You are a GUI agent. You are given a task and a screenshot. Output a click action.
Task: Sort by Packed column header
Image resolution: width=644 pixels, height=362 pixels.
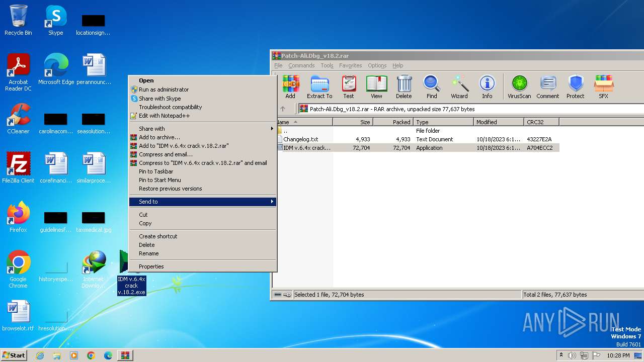pyautogui.click(x=393, y=122)
